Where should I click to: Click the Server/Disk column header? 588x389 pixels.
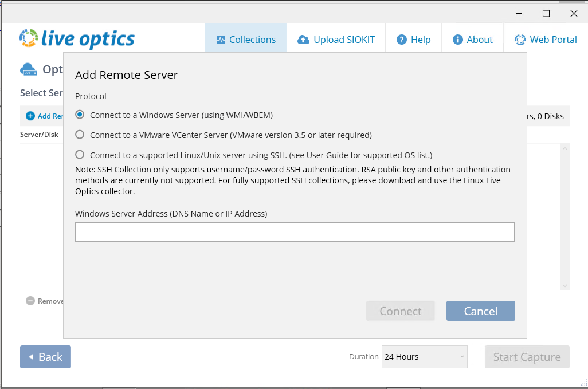pyautogui.click(x=39, y=135)
